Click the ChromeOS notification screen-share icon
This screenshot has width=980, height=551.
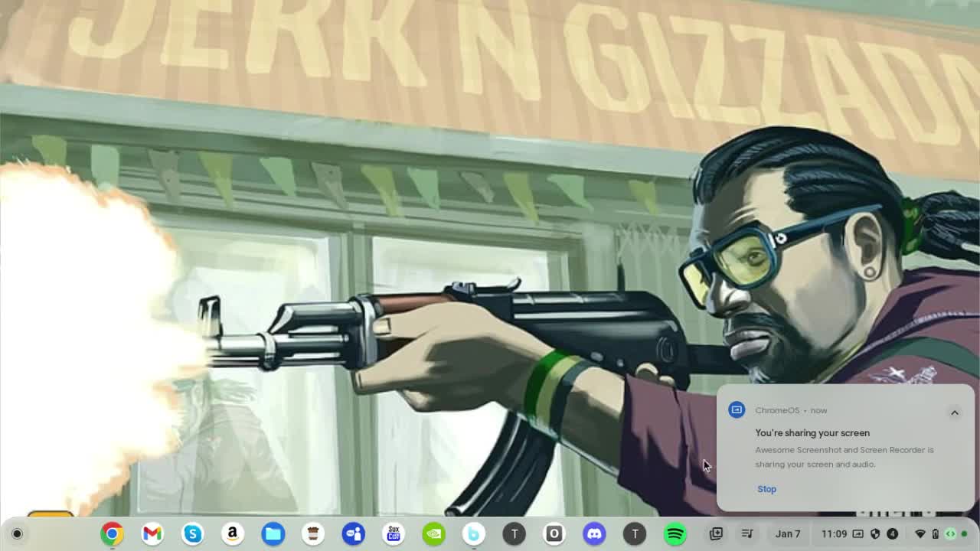coord(737,410)
